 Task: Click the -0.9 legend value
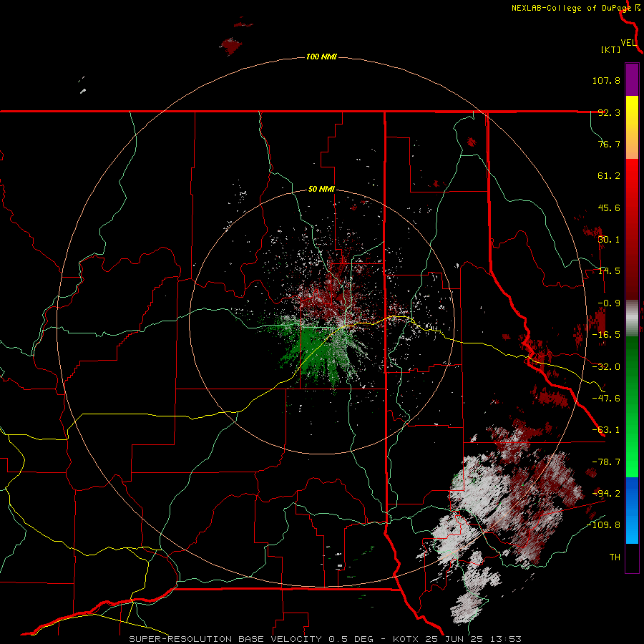(x=609, y=303)
